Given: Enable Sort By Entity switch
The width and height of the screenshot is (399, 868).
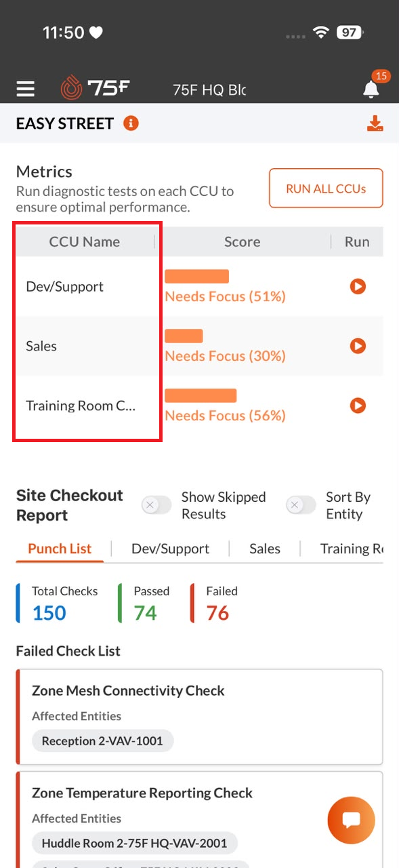Looking at the screenshot, I should point(301,505).
